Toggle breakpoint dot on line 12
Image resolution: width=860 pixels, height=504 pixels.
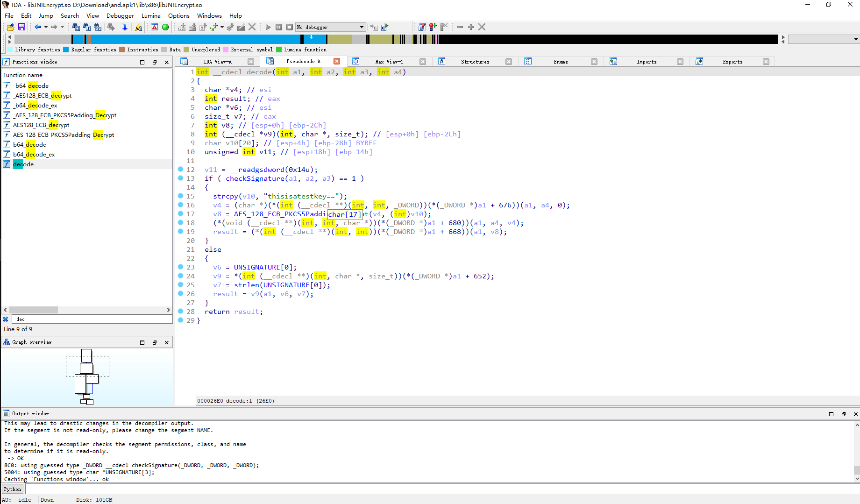pos(181,170)
